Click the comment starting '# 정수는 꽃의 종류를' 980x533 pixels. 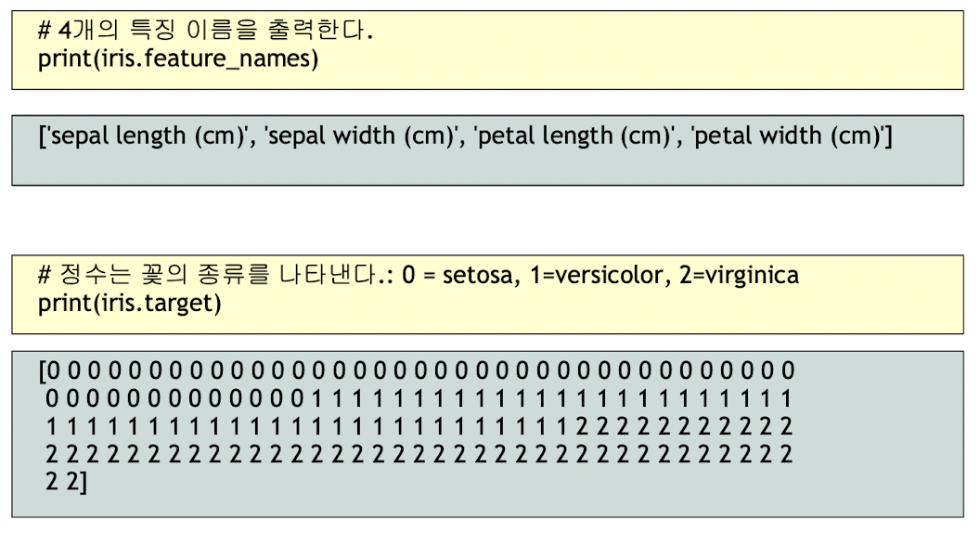[419, 275]
